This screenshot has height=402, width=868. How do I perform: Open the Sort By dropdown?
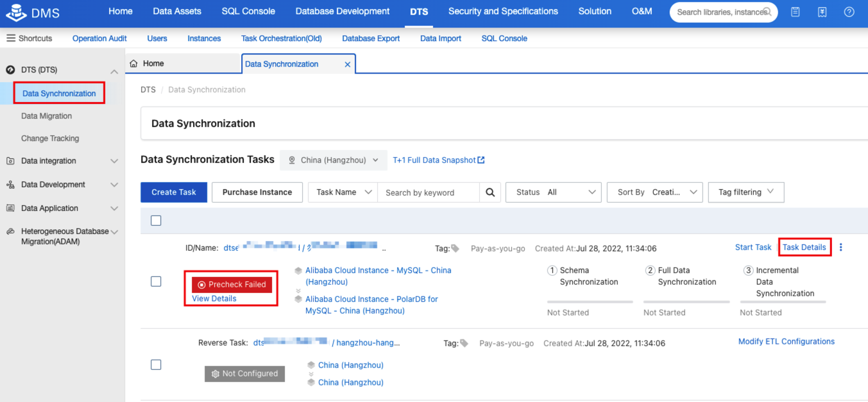(654, 192)
